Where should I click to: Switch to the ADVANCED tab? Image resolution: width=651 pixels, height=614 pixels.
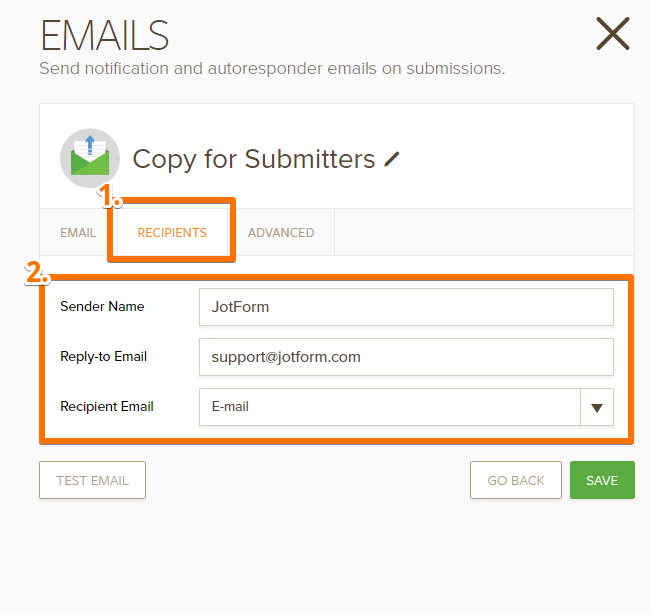click(281, 232)
